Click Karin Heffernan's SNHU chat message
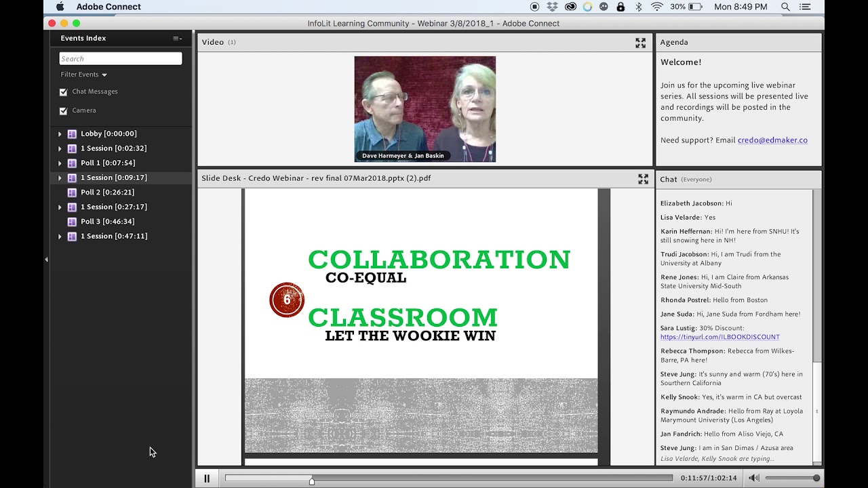 [x=730, y=236]
